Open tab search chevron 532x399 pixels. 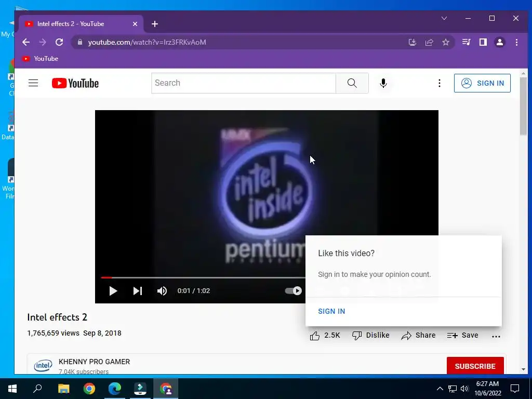point(444,18)
